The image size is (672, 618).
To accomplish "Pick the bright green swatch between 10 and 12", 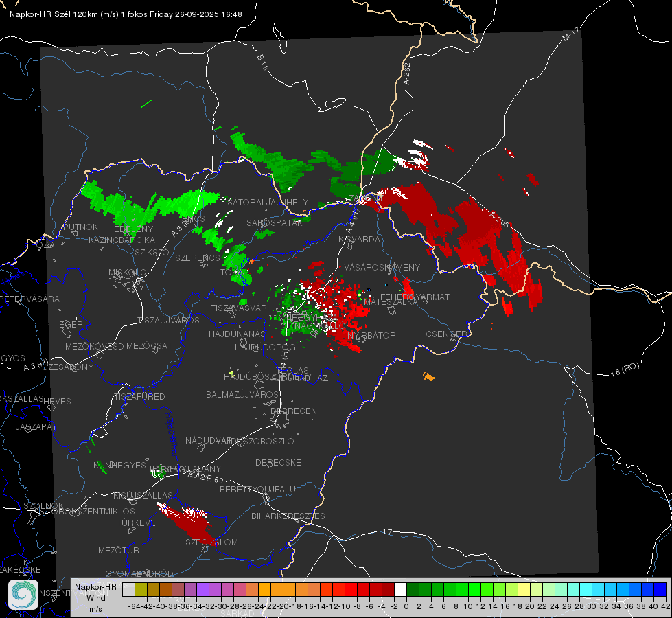I will tap(474, 589).
